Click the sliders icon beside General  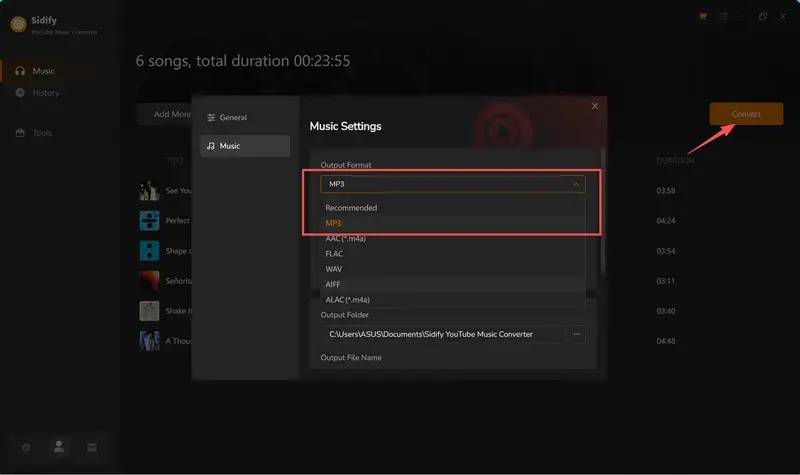pos(211,118)
